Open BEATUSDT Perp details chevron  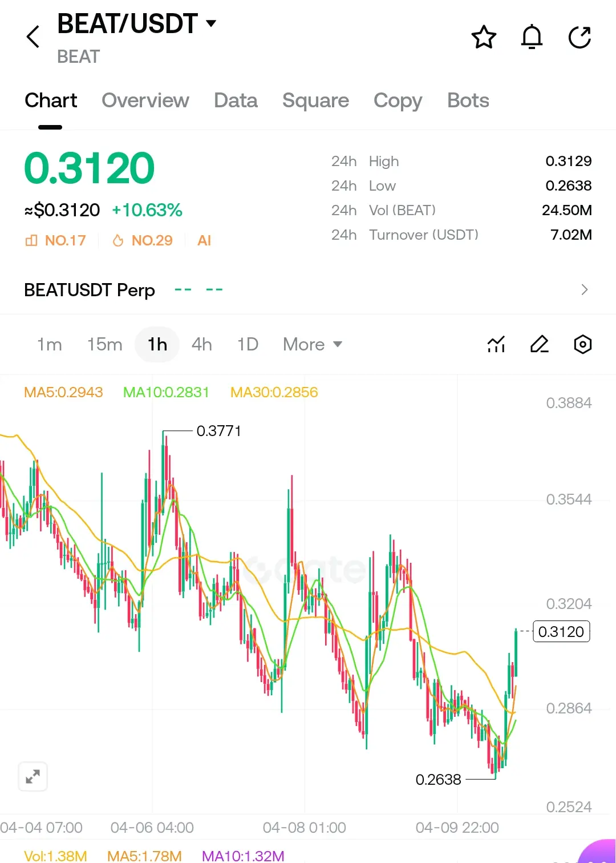pos(584,289)
